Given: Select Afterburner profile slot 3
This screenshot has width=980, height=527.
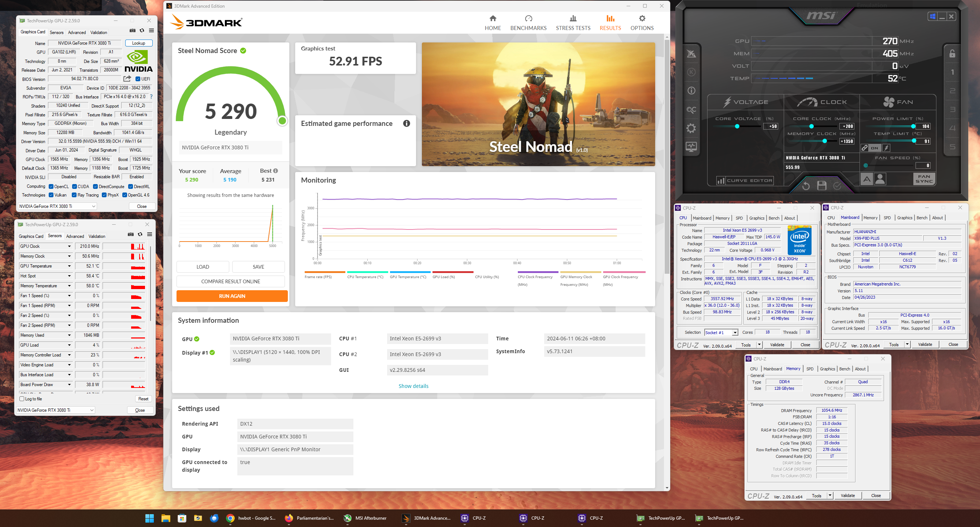Looking at the screenshot, I should [952, 109].
